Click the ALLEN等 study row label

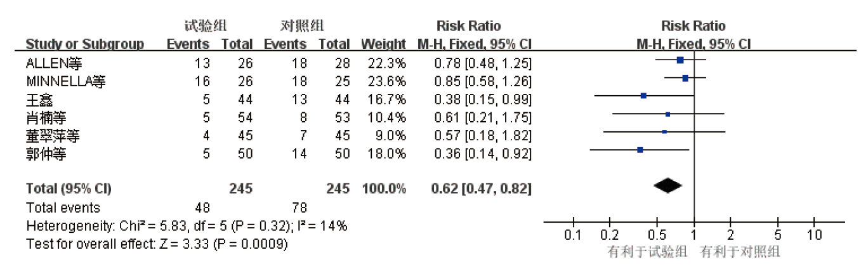pyautogui.click(x=54, y=63)
